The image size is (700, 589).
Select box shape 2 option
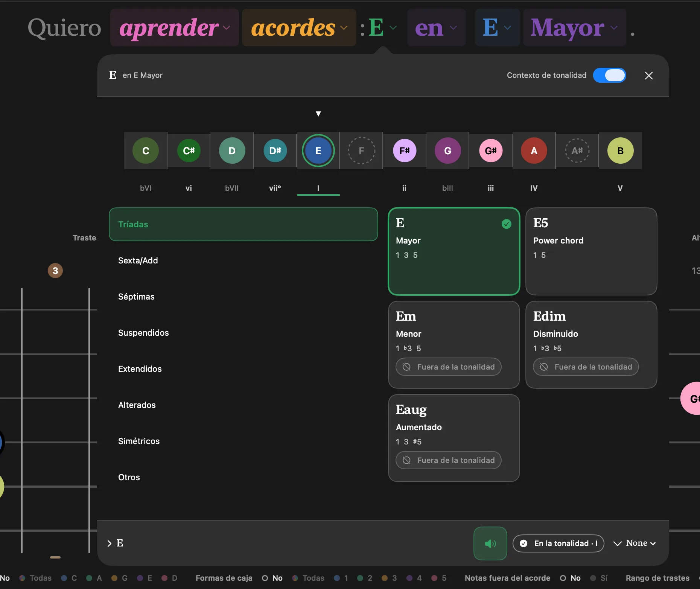click(365, 578)
